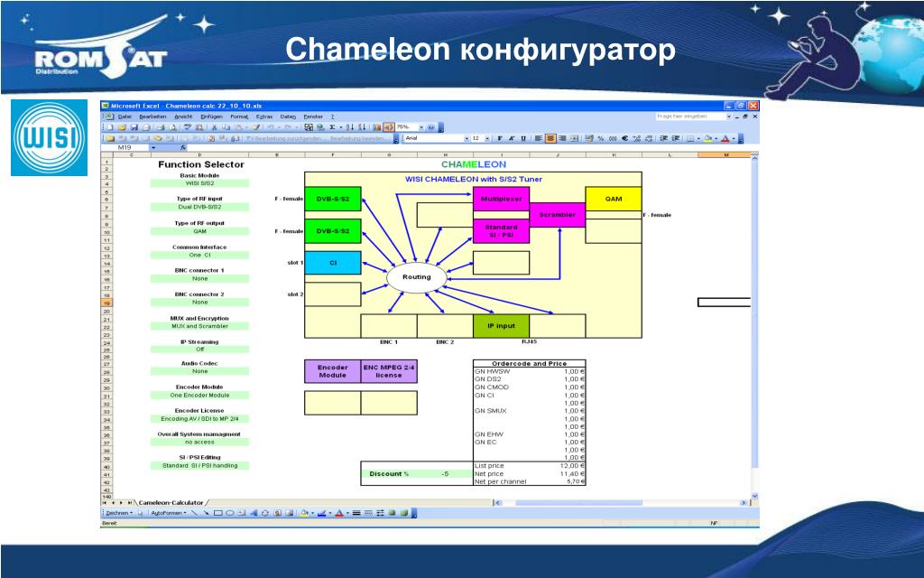
Task: Open the Ansicht menu
Action: (x=183, y=117)
